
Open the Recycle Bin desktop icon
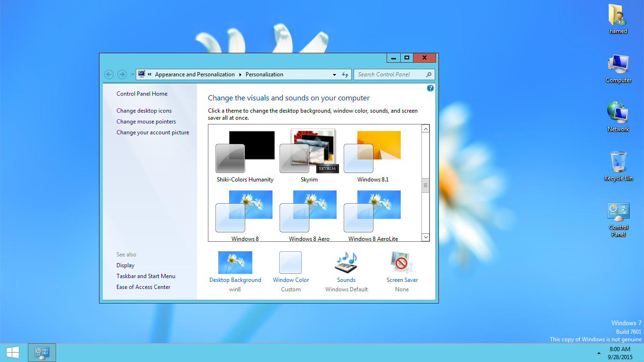click(618, 166)
